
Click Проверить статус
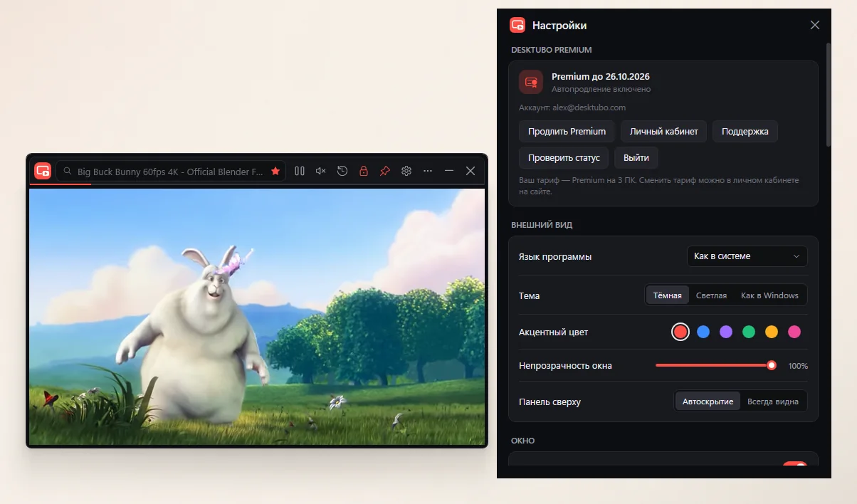point(564,157)
